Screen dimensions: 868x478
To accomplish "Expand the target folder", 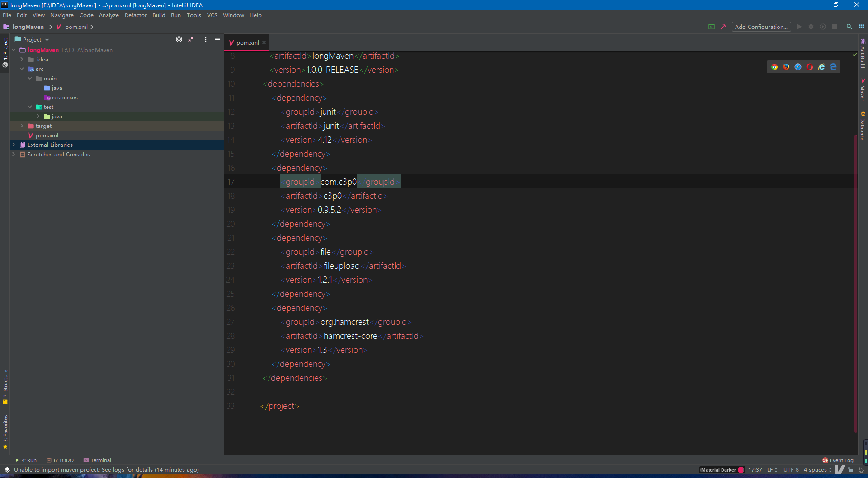I will click(x=22, y=126).
